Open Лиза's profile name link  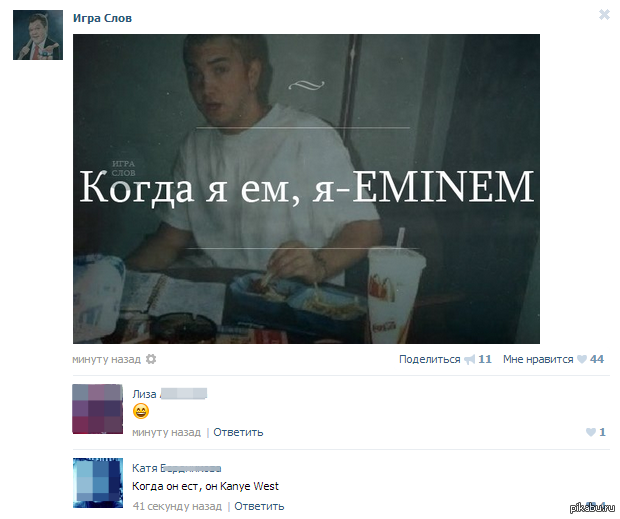(170, 394)
